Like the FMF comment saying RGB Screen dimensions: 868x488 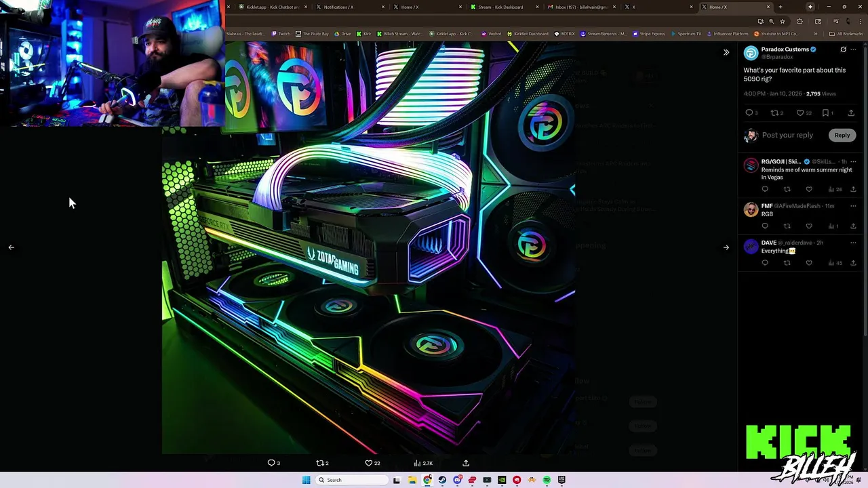[808, 226]
